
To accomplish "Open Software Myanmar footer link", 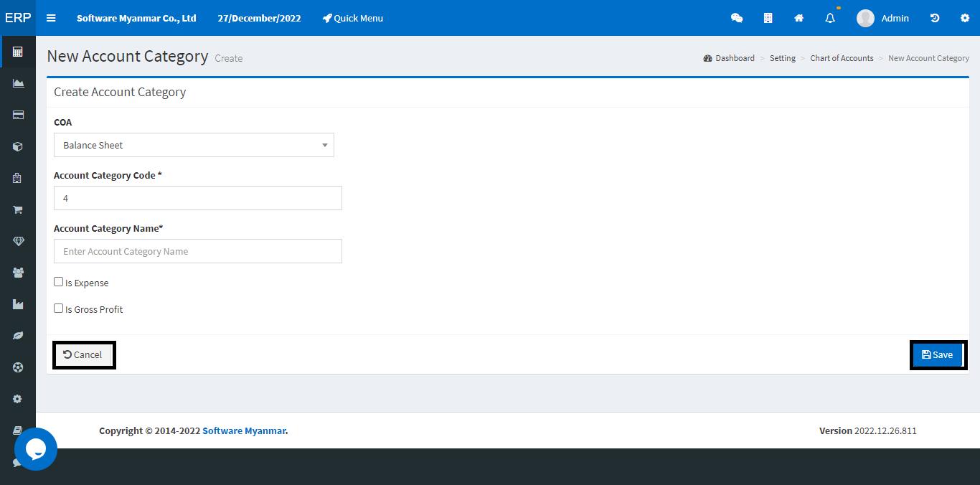I will pos(244,430).
